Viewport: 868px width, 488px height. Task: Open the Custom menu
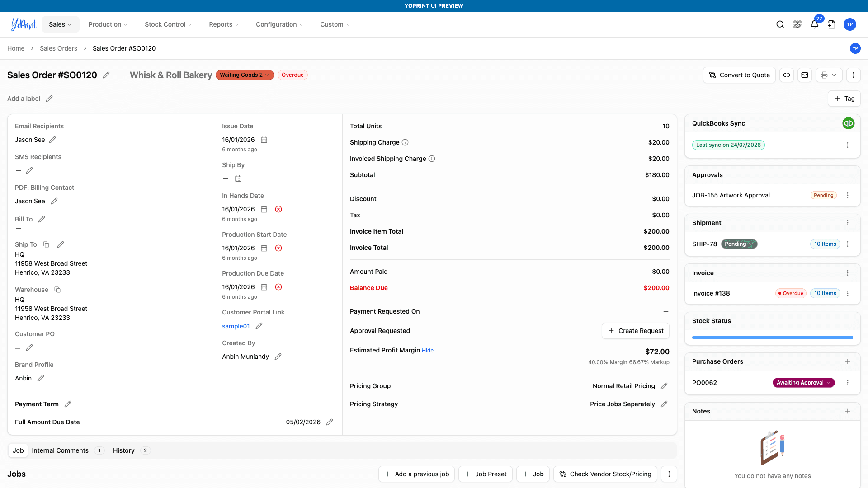(x=335, y=24)
